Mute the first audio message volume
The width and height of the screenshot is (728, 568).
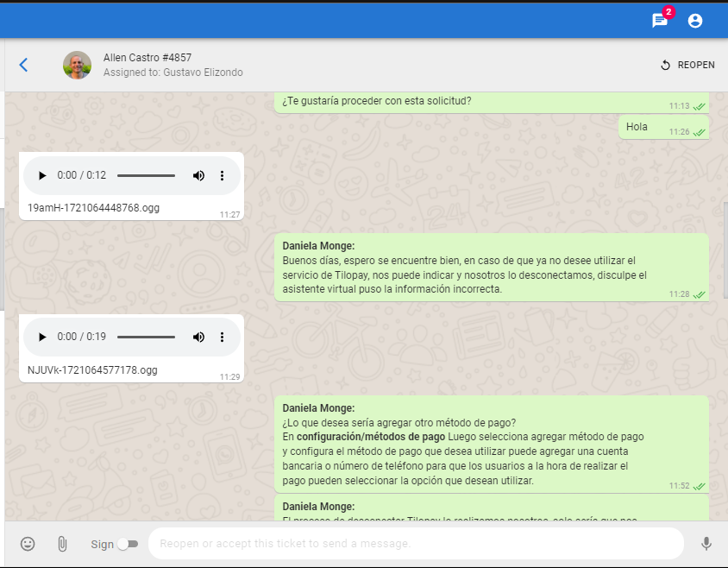pos(198,175)
